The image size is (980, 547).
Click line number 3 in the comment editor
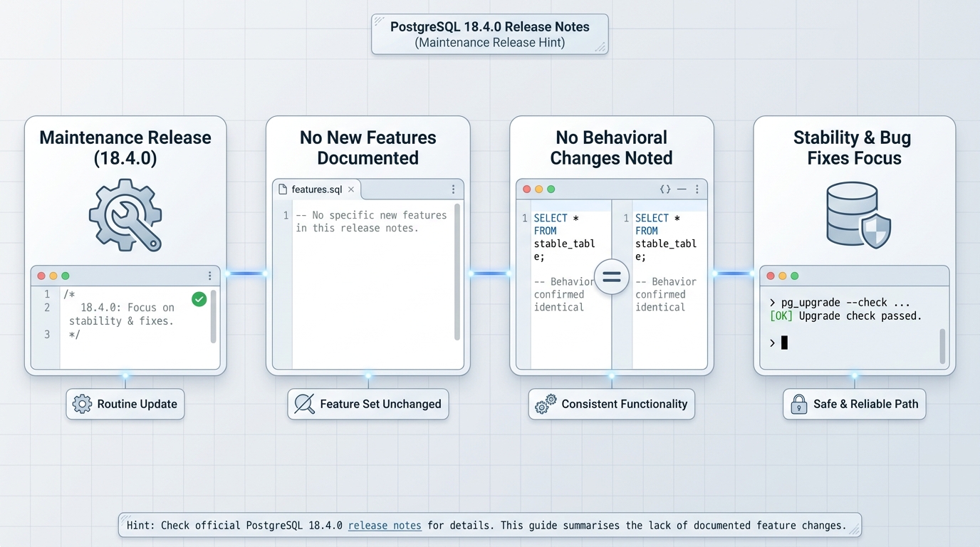coord(47,334)
